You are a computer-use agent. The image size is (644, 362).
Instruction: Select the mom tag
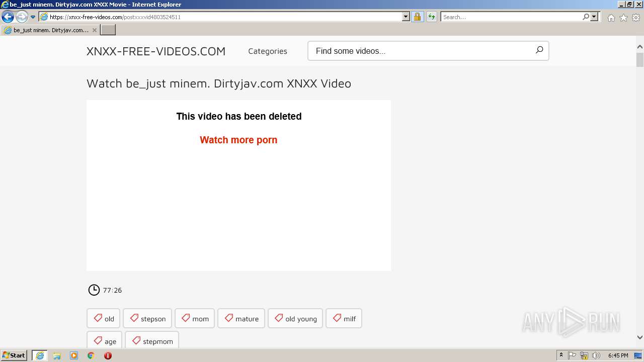click(x=195, y=318)
